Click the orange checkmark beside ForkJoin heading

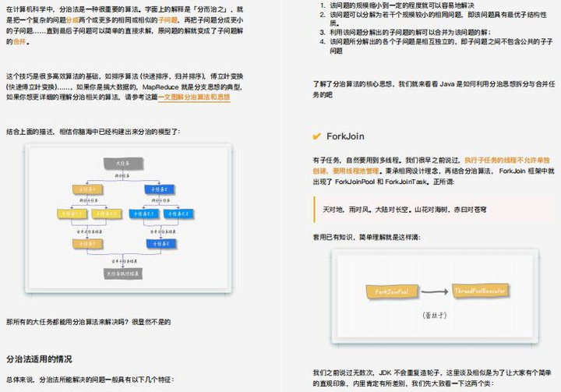point(316,136)
